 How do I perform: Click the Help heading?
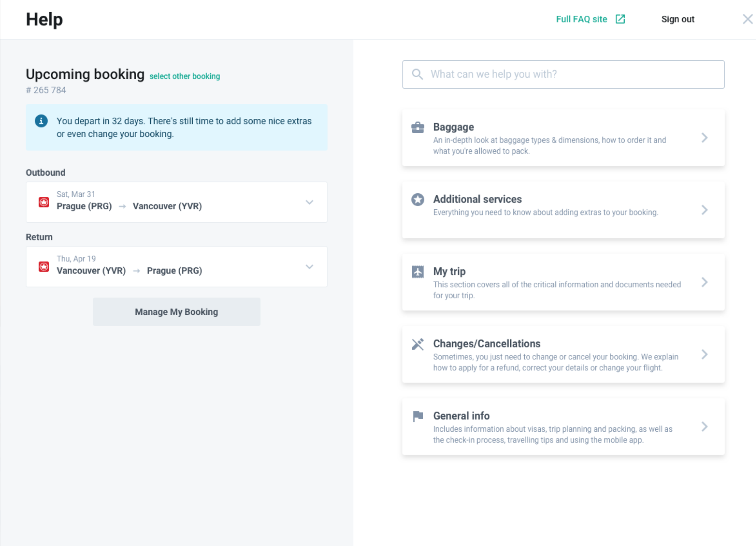pyautogui.click(x=44, y=19)
